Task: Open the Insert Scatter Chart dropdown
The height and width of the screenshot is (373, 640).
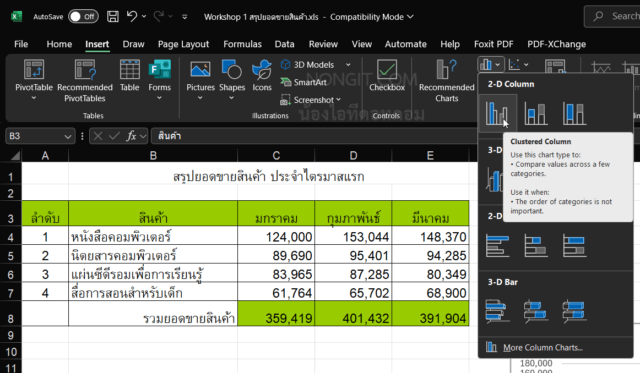Action: click(x=526, y=64)
